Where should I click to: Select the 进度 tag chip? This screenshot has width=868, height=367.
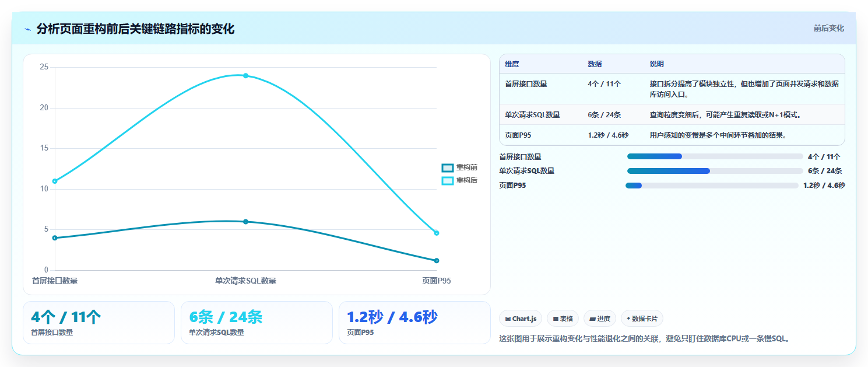click(599, 319)
